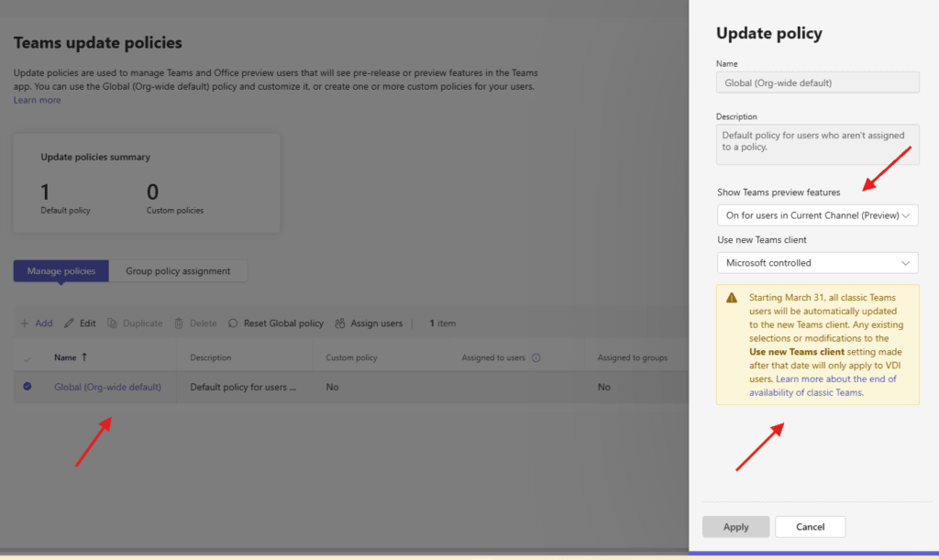This screenshot has width=939, height=560.
Task: Click the Name column sort arrow
Action: click(86, 357)
